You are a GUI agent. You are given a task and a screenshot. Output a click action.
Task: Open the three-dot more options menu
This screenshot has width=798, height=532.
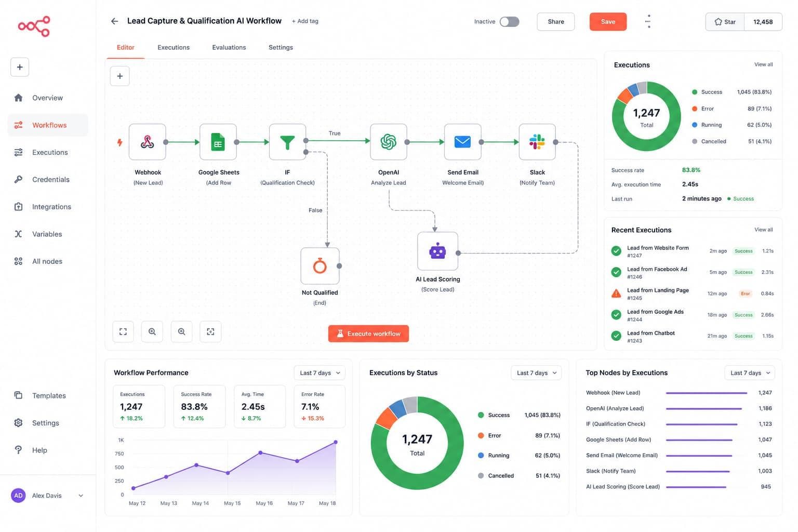coord(648,21)
